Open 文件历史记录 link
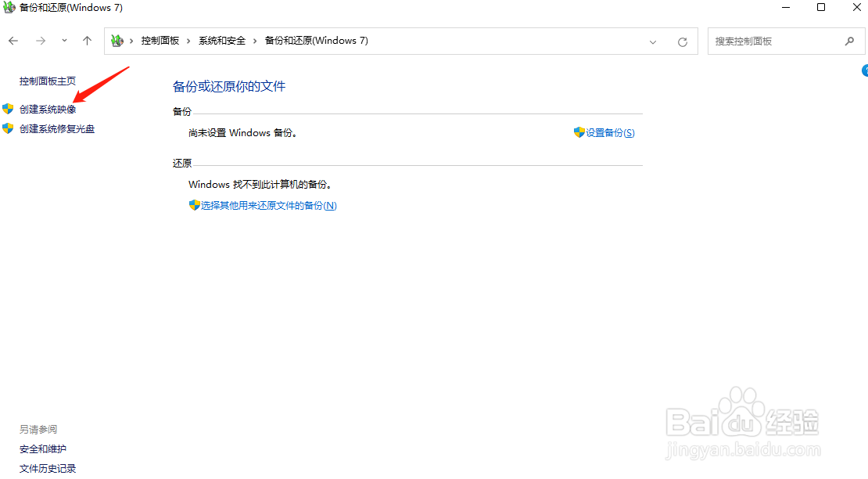The height and width of the screenshot is (479, 868). tap(48, 469)
